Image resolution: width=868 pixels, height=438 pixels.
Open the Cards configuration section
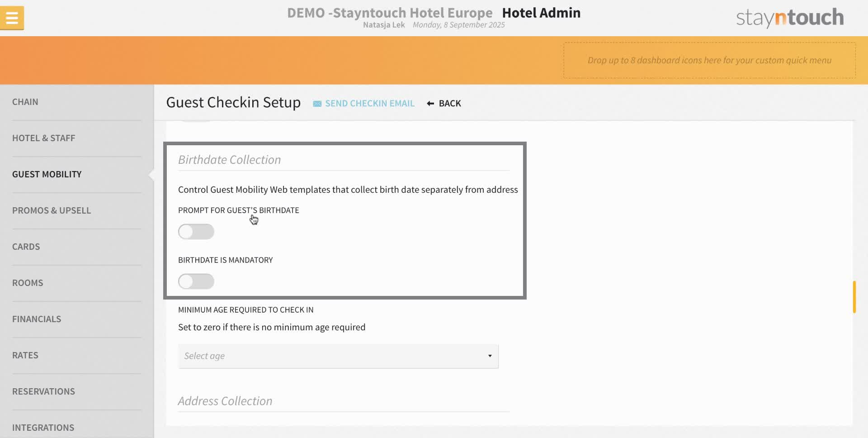tap(26, 247)
